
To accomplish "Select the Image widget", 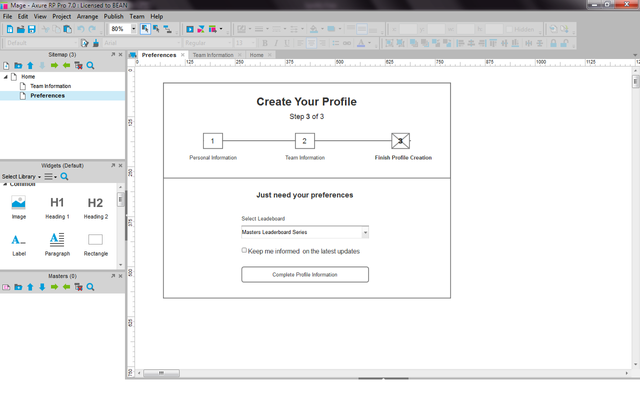I will point(19,207).
